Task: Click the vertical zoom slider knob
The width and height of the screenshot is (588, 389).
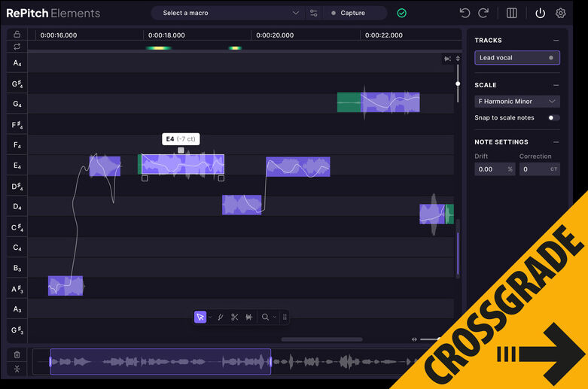Action: (x=458, y=84)
